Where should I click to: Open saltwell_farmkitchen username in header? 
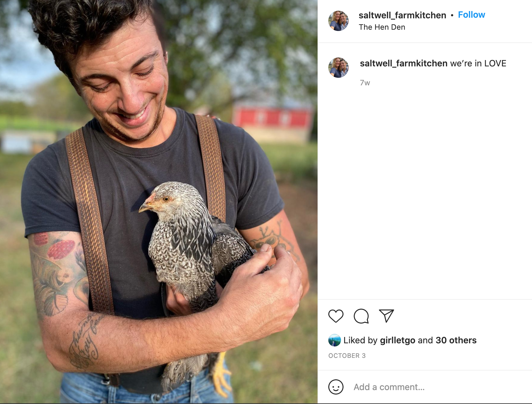[x=402, y=15]
